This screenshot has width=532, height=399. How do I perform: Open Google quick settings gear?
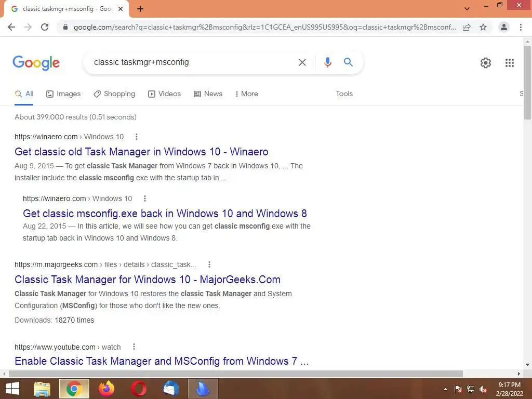point(486,63)
